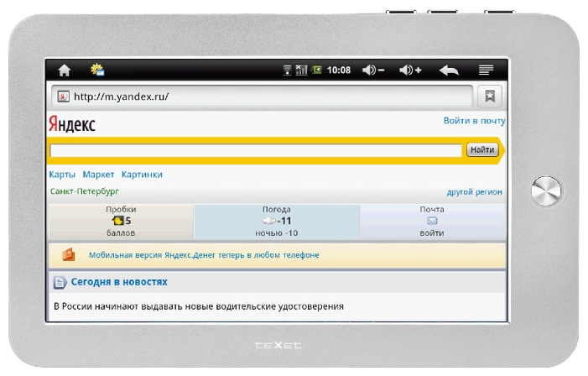Click the Яндекс logo
588x376 pixels.
(72, 124)
